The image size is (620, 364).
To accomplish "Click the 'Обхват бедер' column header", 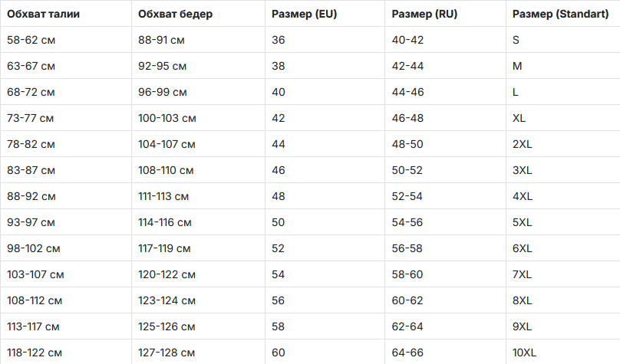I will pyautogui.click(x=176, y=15).
